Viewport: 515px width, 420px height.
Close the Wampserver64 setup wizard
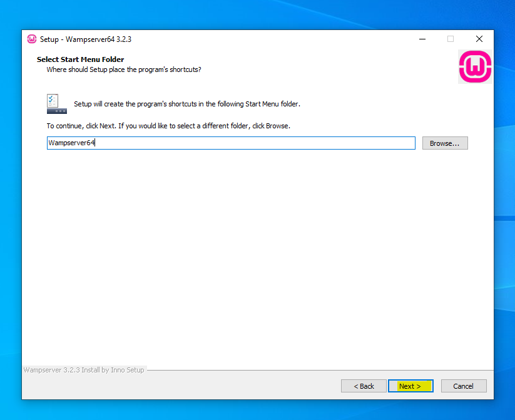479,39
